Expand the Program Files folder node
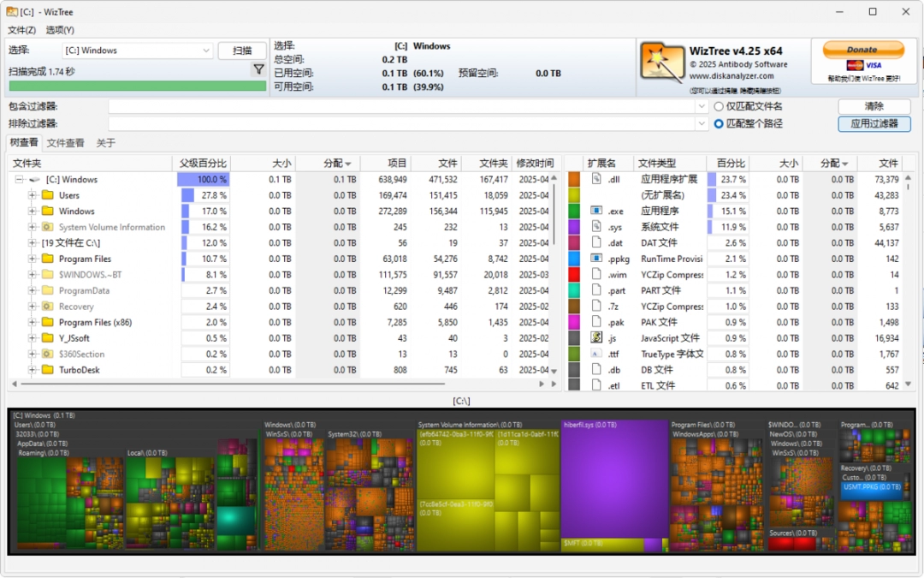Viewport: 924px width, 578px height. [33, 259]
